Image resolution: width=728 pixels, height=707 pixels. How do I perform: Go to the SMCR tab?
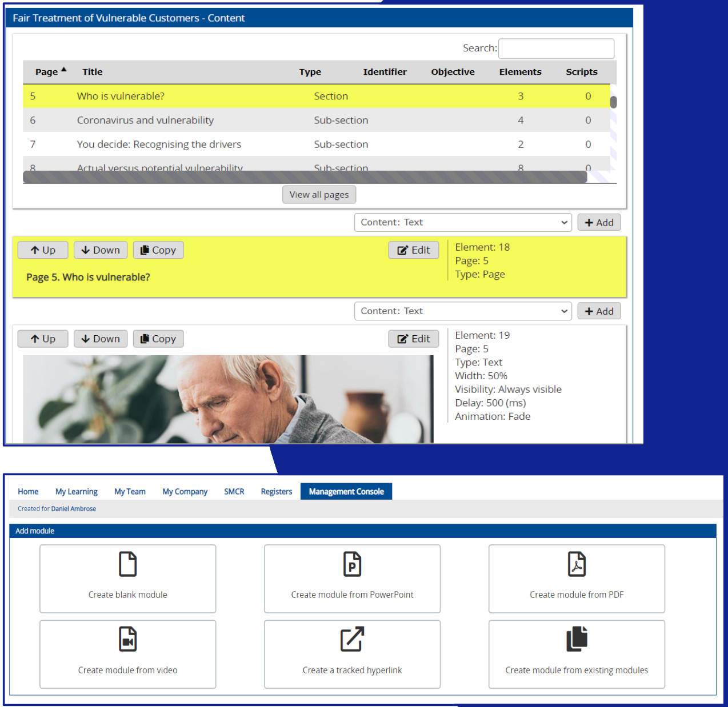tap(234, 491)
